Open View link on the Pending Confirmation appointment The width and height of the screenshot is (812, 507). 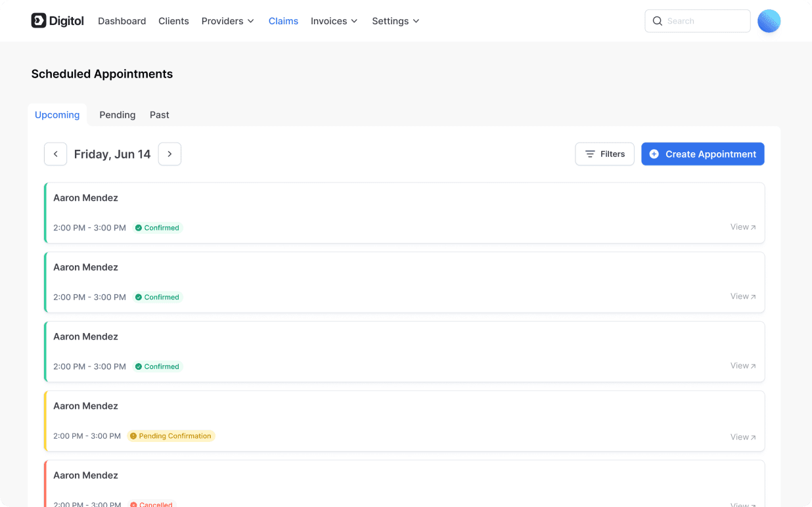click(742, 437)
